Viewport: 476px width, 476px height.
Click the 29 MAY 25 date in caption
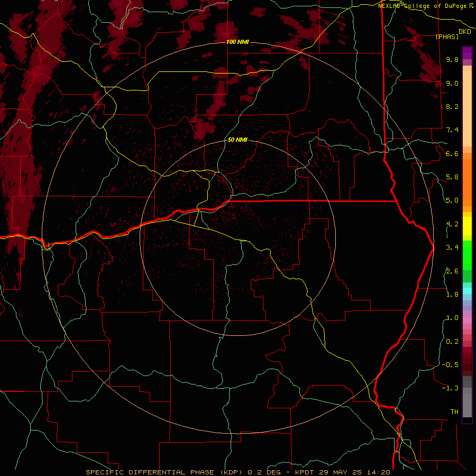[x=340, y=472]
